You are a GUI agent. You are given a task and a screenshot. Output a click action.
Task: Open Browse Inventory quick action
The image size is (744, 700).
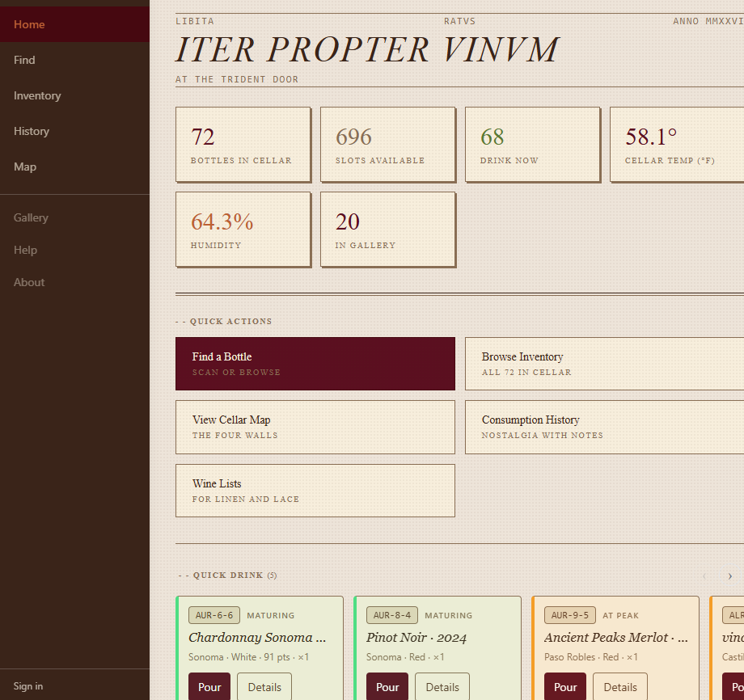[604, 364]
